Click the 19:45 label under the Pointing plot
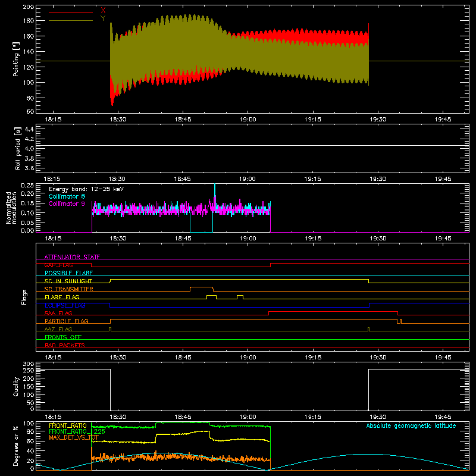The height and width of the screenshot is (476, 476). pos(443,120)
